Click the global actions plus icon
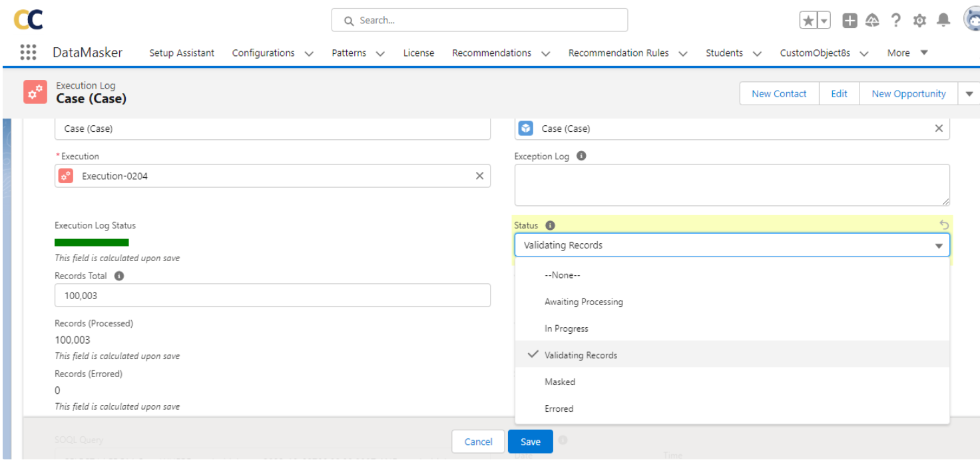The height and width of the screenshot is (461, 980). click(x=850, y=21)
